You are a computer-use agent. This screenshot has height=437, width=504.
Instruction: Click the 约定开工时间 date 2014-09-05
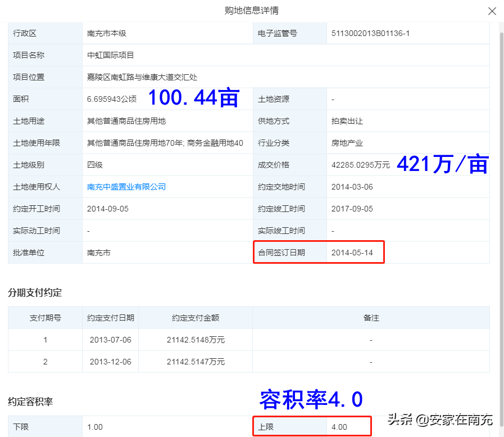coord(108,209)
